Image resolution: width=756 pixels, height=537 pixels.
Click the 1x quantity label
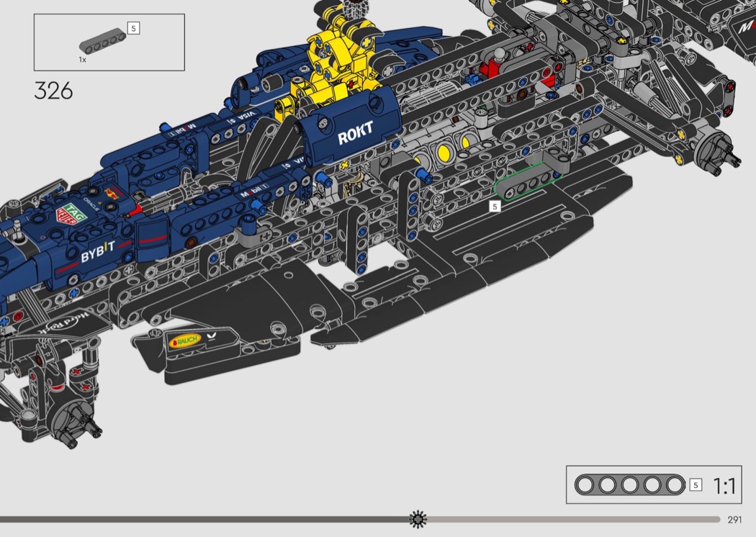coord(83,60)
